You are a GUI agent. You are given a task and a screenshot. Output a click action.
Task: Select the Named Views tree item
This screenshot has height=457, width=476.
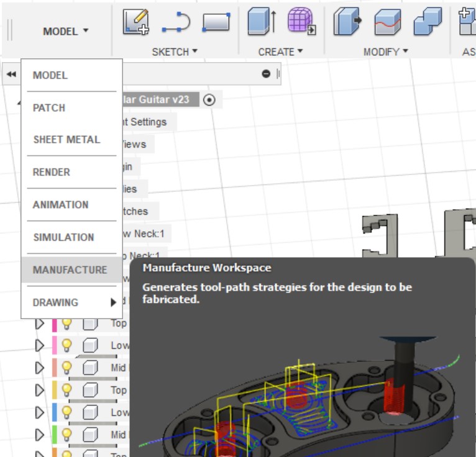coord(139,144)
